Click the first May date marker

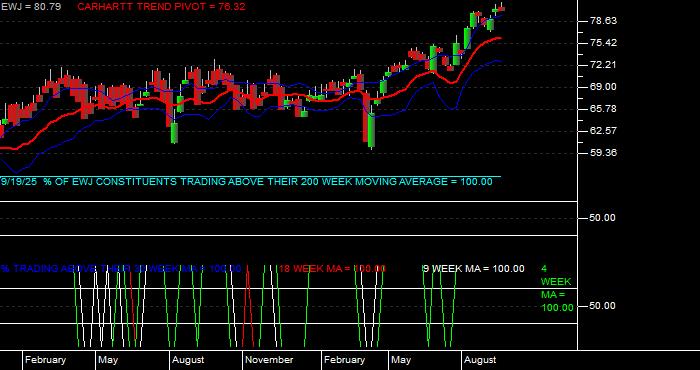click(108, 360)
